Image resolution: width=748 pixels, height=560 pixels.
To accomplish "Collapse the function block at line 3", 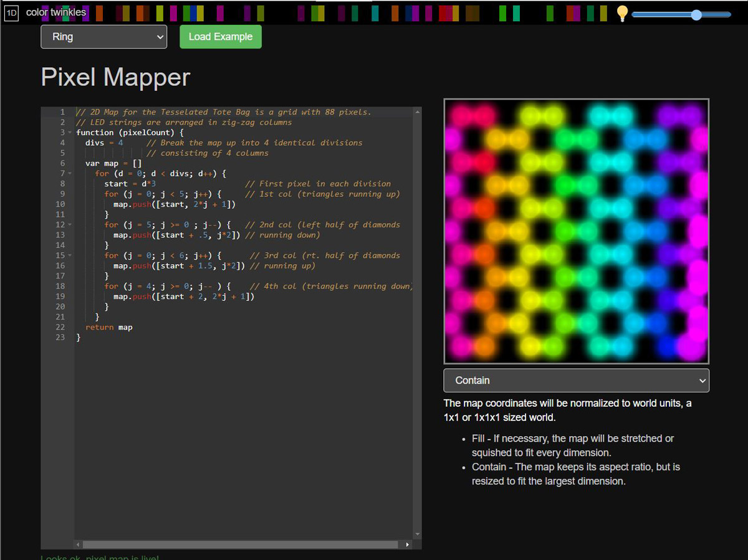I will click(x=69, y=133).
